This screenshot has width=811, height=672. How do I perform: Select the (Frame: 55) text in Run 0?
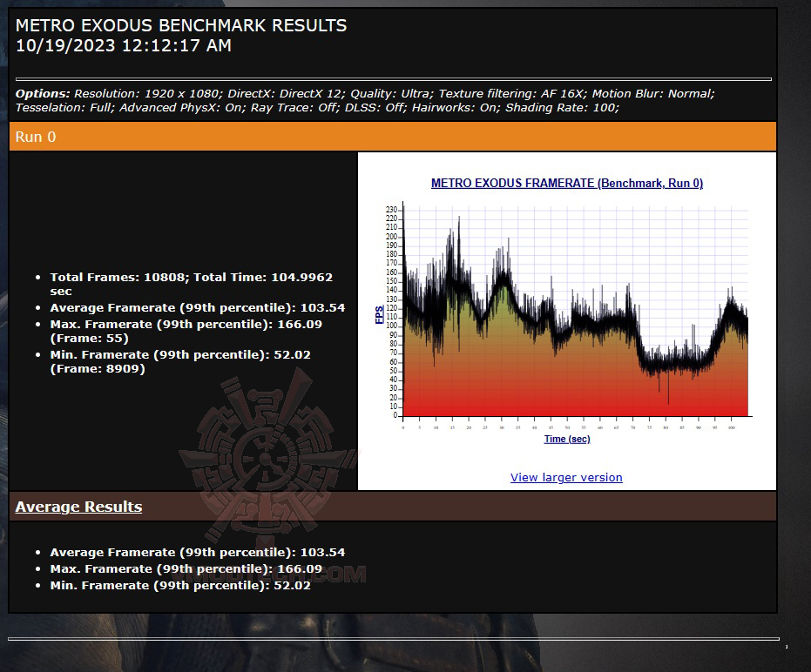coord(89,338)
